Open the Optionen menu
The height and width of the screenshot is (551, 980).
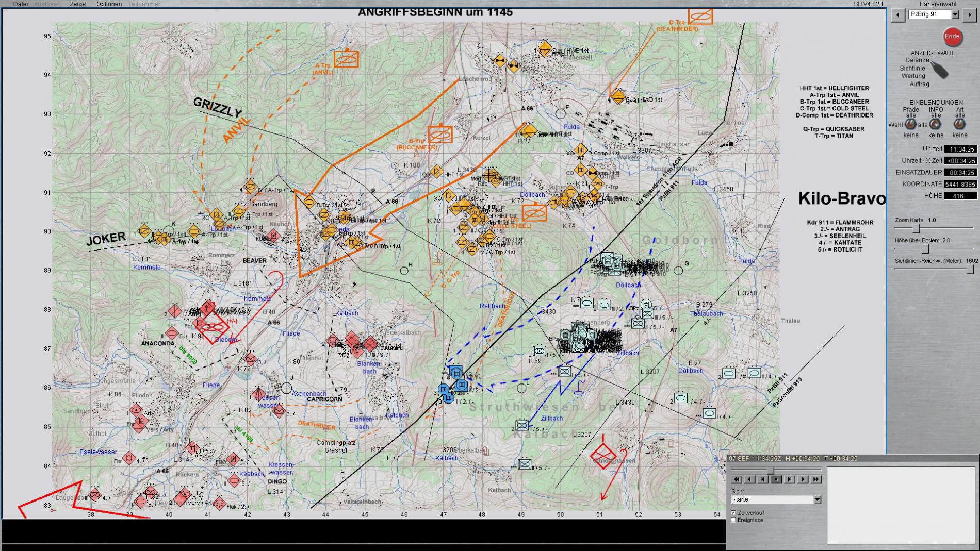tap(109, 4)
